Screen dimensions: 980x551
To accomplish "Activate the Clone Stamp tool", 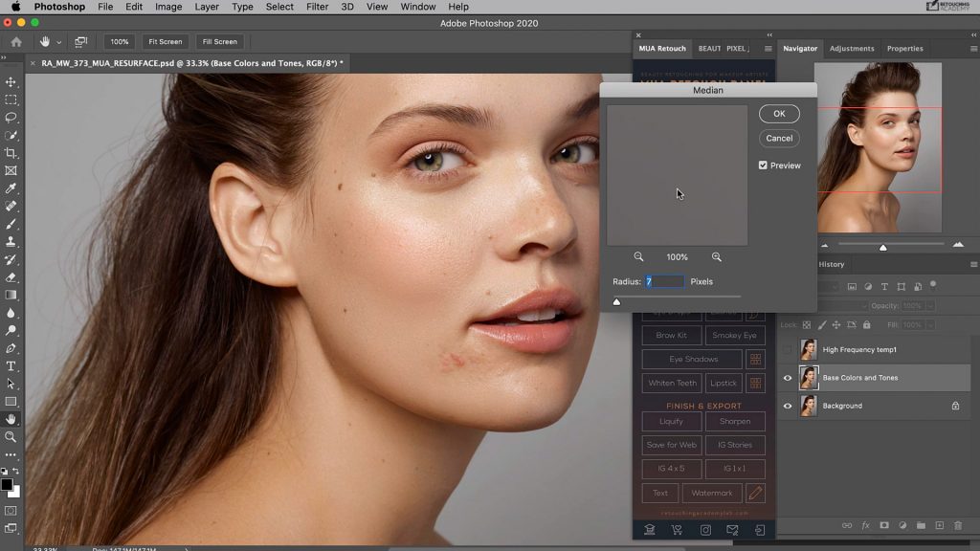I will 11,240.
